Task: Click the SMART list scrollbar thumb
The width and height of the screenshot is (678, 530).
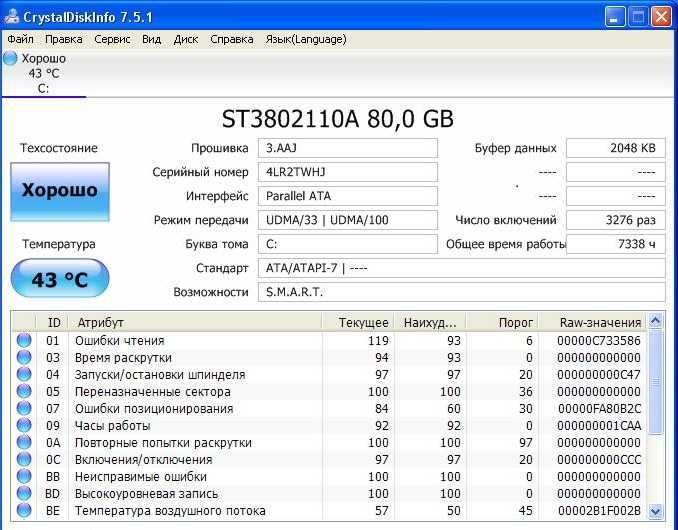Action: [x=655, y=381]
